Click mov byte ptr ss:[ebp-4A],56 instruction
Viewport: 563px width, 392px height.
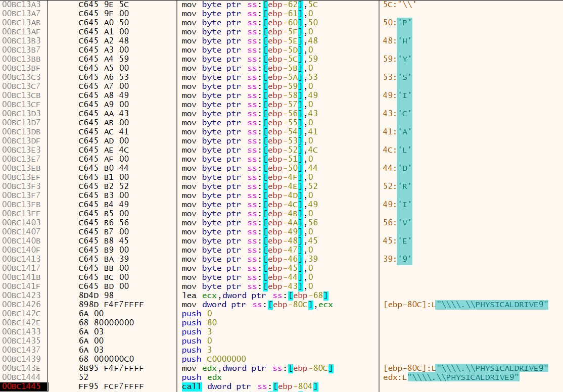coord(250,223)
